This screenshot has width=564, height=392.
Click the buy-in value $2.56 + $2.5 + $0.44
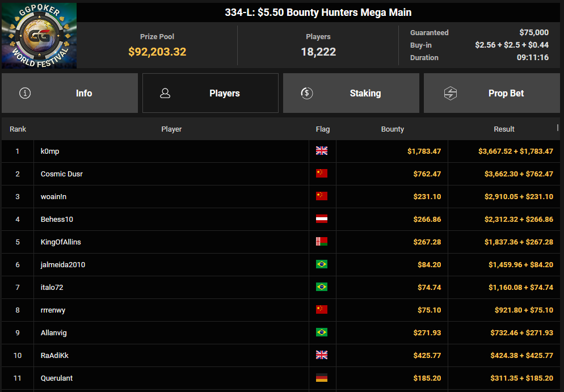click(x=511, y=45)
